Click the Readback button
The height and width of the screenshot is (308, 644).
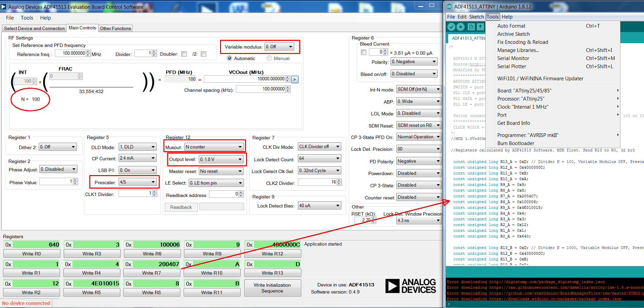coord(181,207)
